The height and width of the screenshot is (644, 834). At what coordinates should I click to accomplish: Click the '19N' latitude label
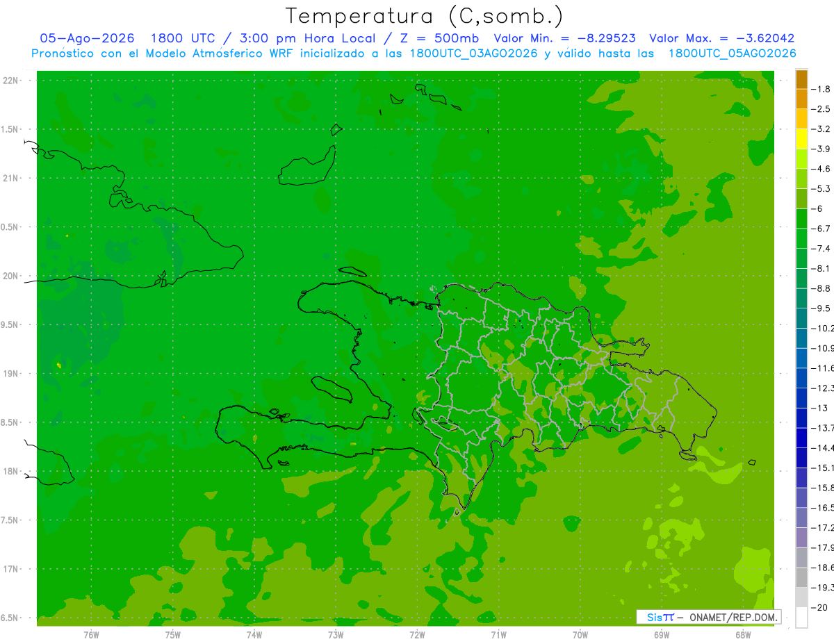click(x=10, y=374)
